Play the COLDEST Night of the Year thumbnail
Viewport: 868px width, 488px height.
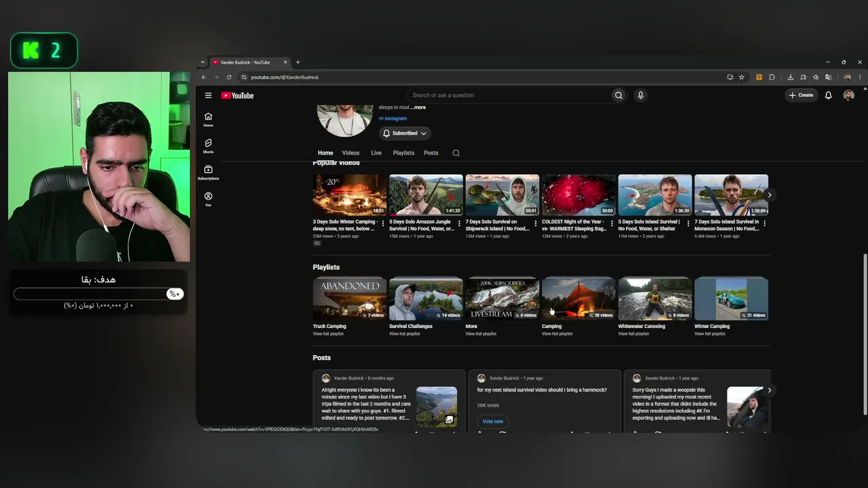tap(578, 195)
